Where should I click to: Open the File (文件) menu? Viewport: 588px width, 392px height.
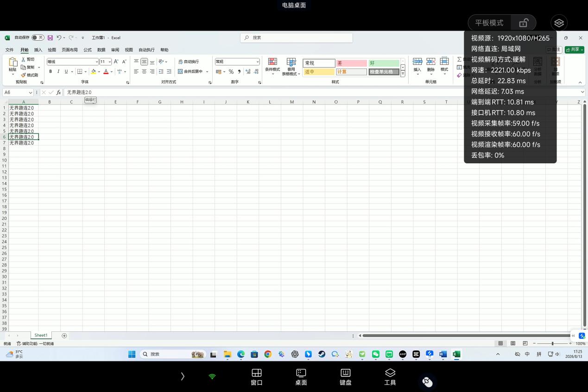pos(9,50)
